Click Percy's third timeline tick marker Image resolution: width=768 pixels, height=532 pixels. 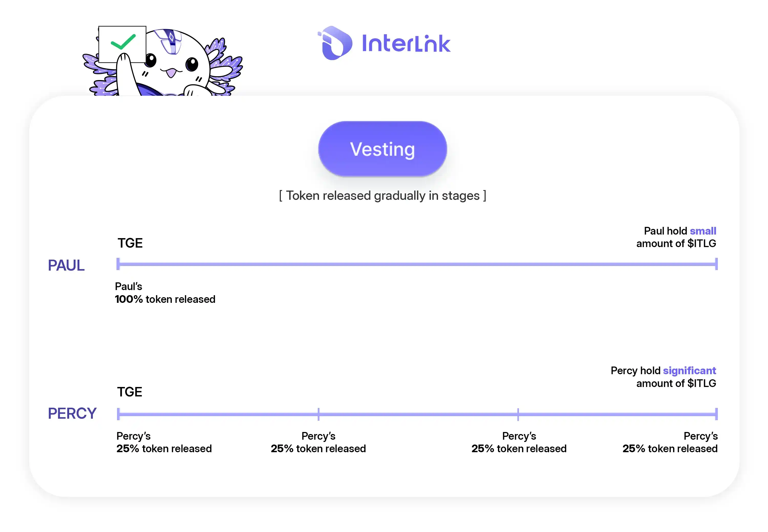click(x=518, y=414)
